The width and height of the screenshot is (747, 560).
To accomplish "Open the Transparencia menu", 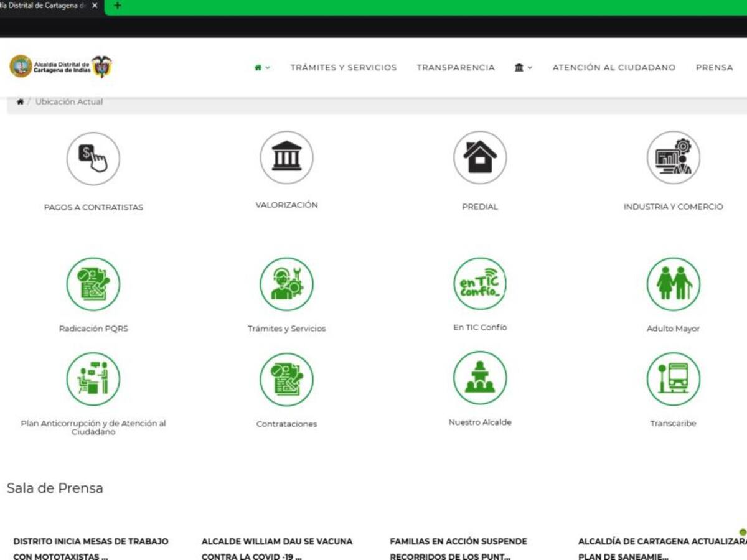I will point(456,67).
